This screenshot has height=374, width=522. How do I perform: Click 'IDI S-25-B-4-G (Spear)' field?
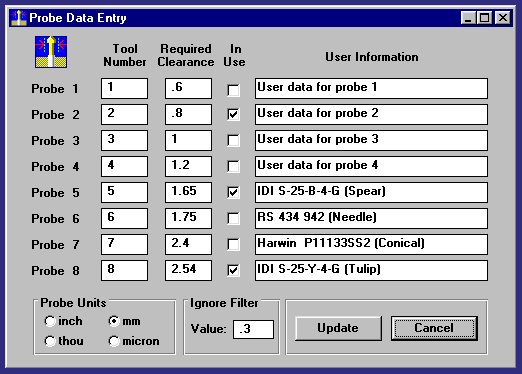tap(371, 192)
